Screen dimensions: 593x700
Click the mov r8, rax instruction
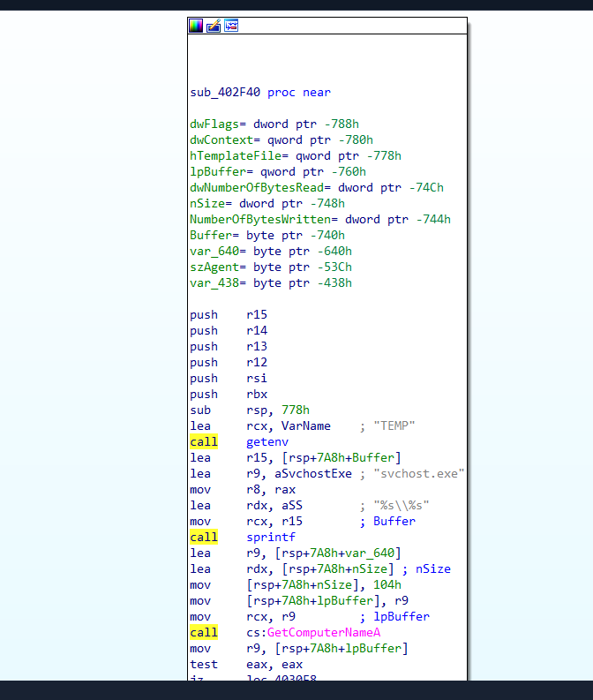pos(243,490)
